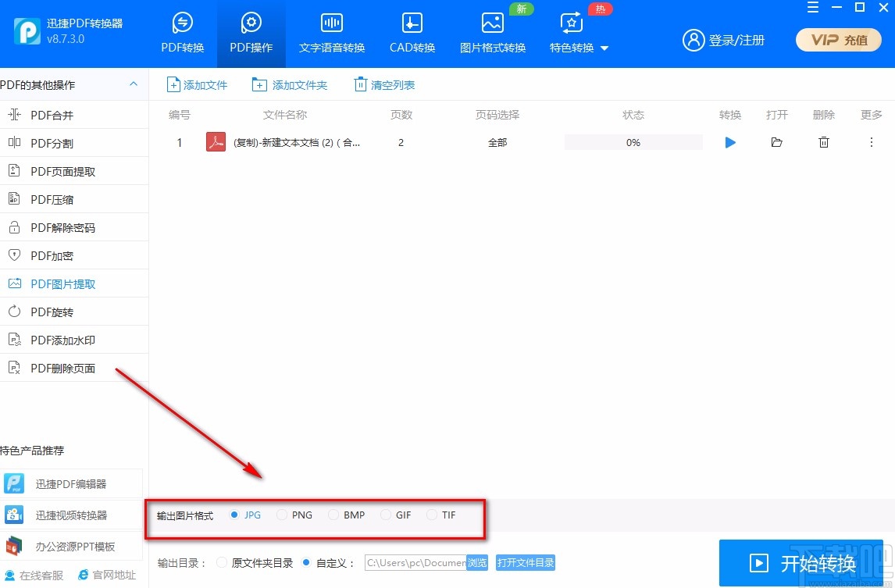Click the delete trash icon in row
895x588 pixels.
click(x=824, y=142)
